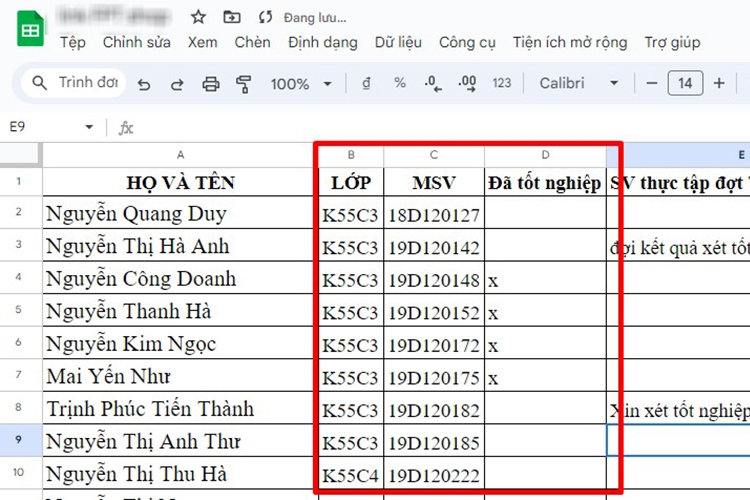Screen dimensions: 750x500
Task: Format cells as currency đ
Action: (x=366, y=83)
